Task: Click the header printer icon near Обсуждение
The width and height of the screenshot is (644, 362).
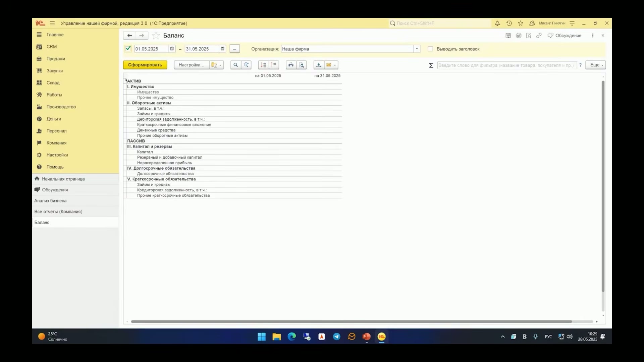Action: click(x=519, y=36)
